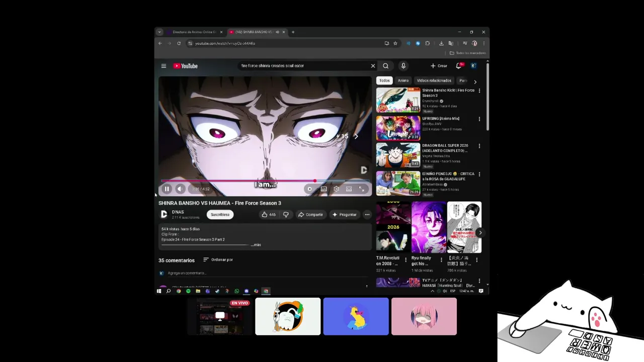Open options for Dragon Ball Super 2026
The width and height of the screenshot is (644, 362).
tap(479, 146)
